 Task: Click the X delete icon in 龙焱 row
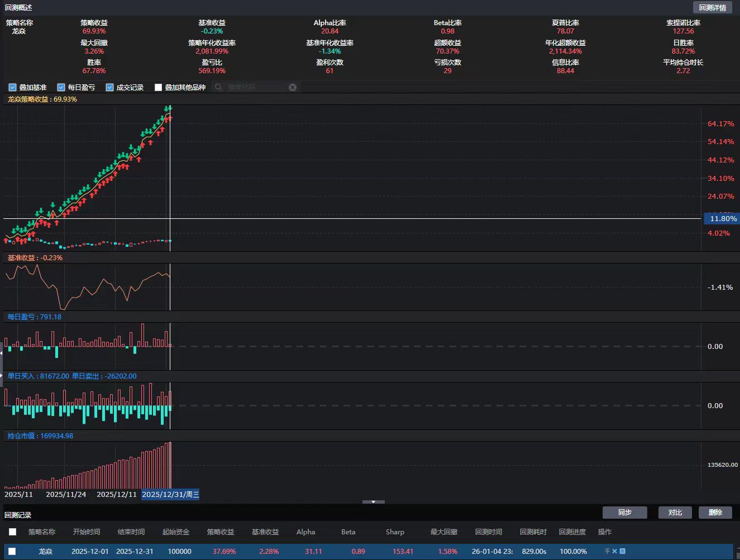(614, 551)
